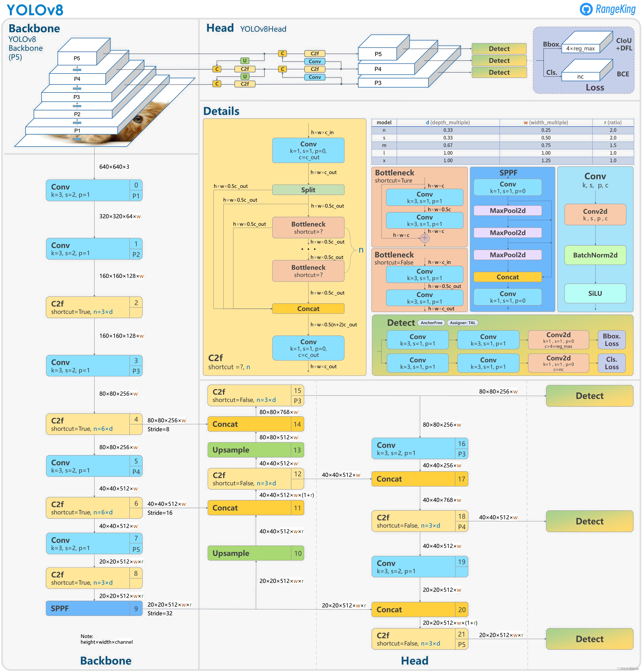Click the GitHub logo beside RangeKing
The width and height of the screenshot is (642, 672).
coord(586,9)
